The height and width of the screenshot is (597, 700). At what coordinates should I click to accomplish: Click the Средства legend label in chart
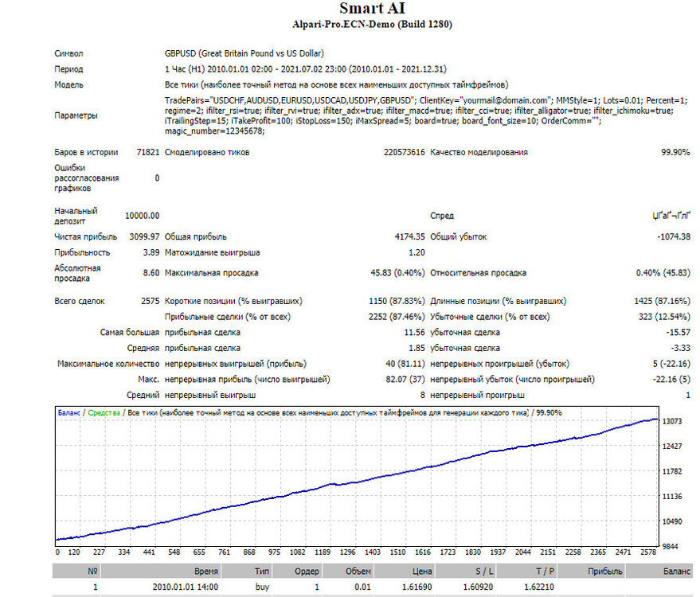(104, 412)
